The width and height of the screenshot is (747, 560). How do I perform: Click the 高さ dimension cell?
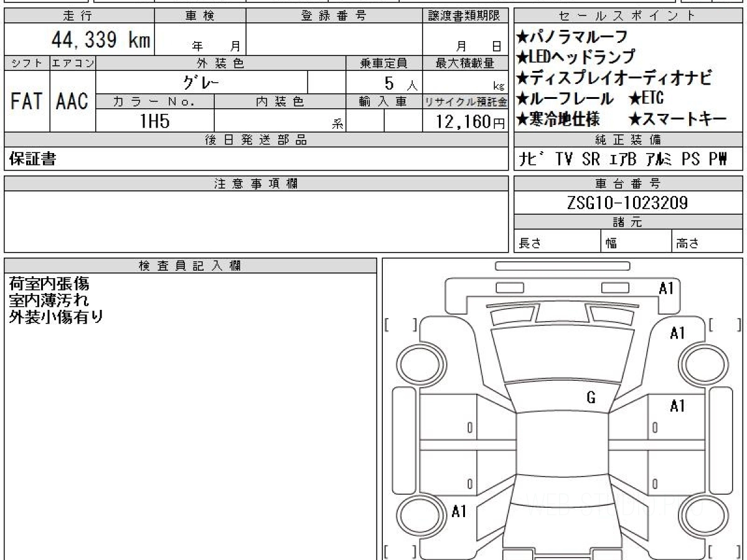click(707, 241)
